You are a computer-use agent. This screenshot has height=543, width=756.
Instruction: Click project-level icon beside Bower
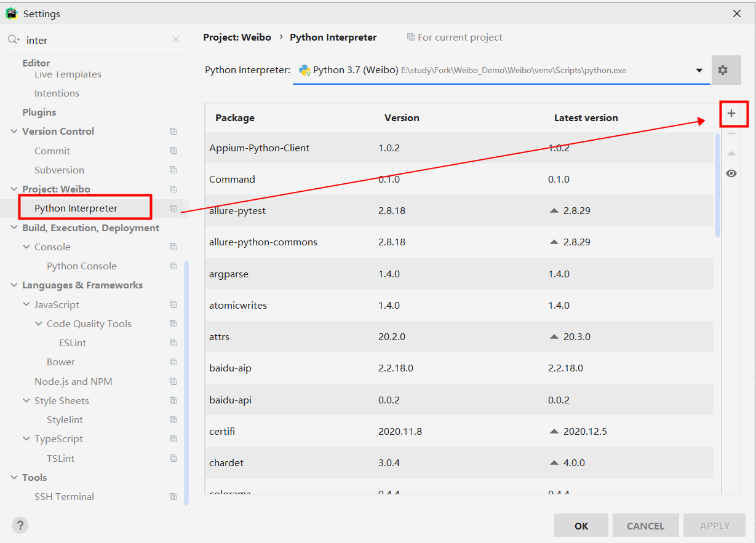coord(173,362)
